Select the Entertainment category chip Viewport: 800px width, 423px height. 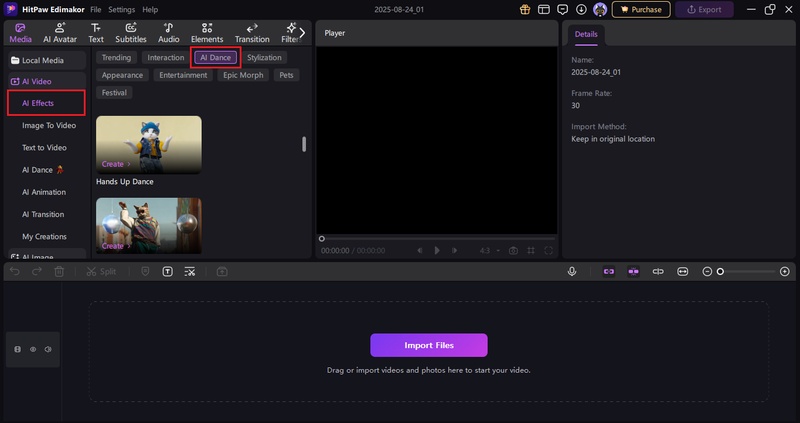point(183,75)
